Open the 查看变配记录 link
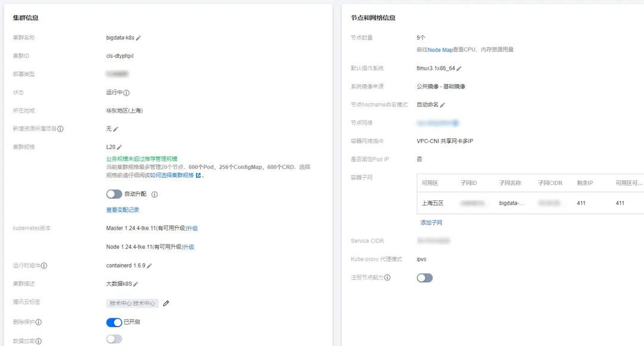The image size is (644, 346). click(x=122, y=210)
